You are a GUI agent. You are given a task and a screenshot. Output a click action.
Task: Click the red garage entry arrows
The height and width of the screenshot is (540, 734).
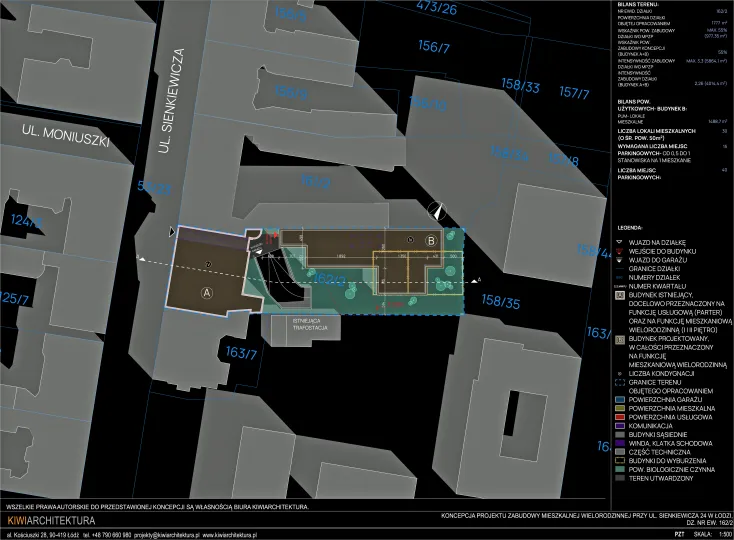[x=273, y=237]
